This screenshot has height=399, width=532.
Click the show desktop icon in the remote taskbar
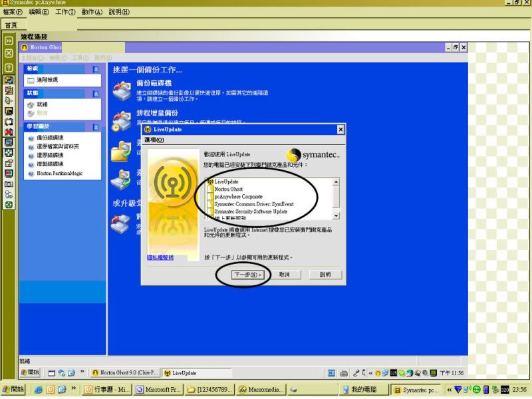51,373
